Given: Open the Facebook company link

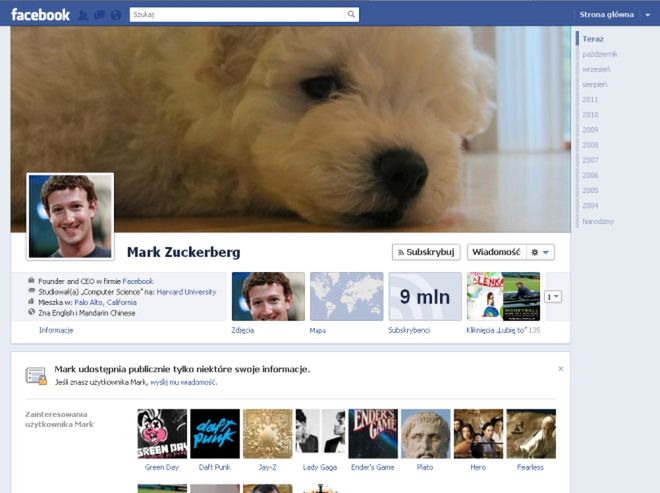Looking at the screenshot, I should coord(138,281).
